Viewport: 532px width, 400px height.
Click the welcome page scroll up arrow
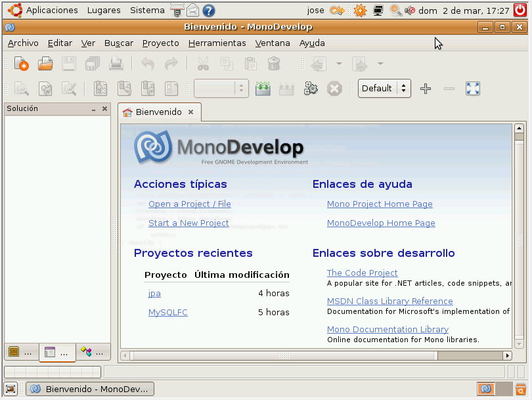tap(519, 128)
